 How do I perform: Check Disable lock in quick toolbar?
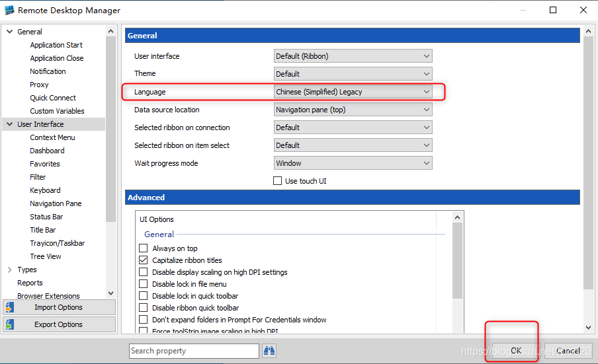click(x=144, y=296)
